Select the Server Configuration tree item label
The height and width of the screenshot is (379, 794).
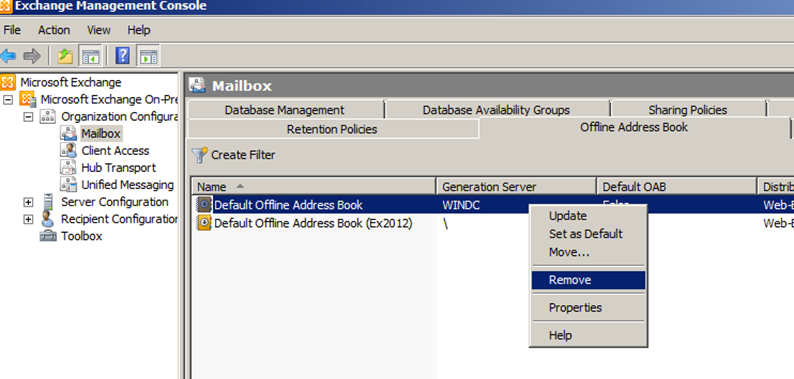[x=114, y=202]
